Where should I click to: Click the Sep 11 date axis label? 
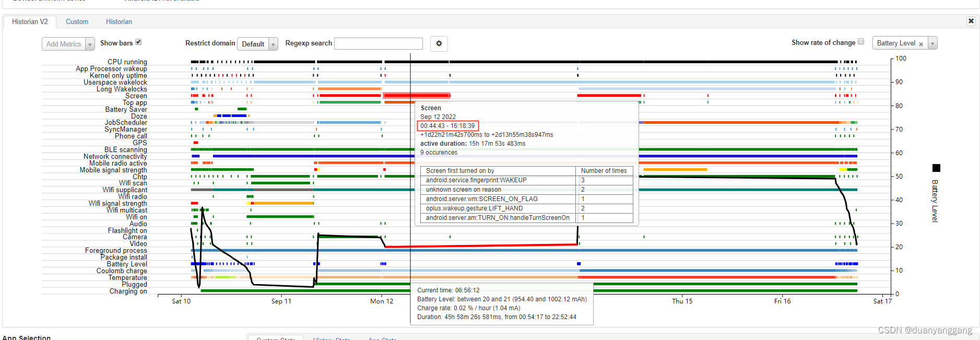pos(281,301)
